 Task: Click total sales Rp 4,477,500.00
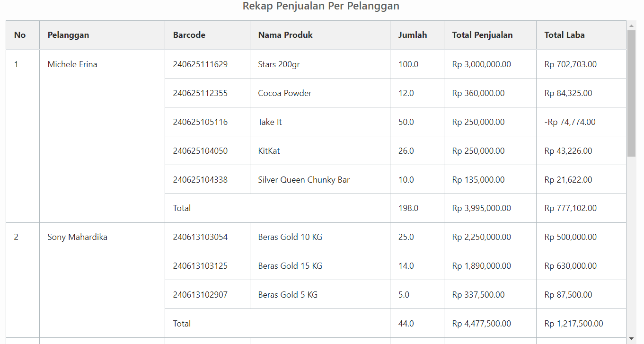[x=481, y=324]
